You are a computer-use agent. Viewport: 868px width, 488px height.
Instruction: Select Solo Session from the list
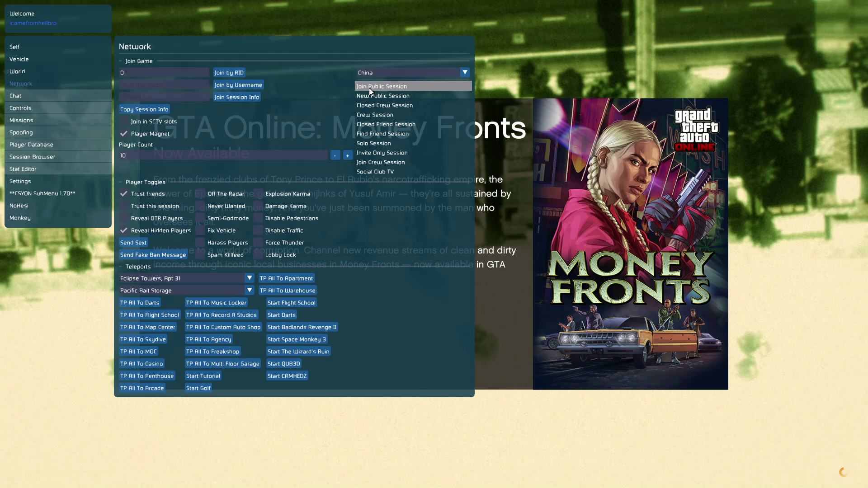[373, 143]
